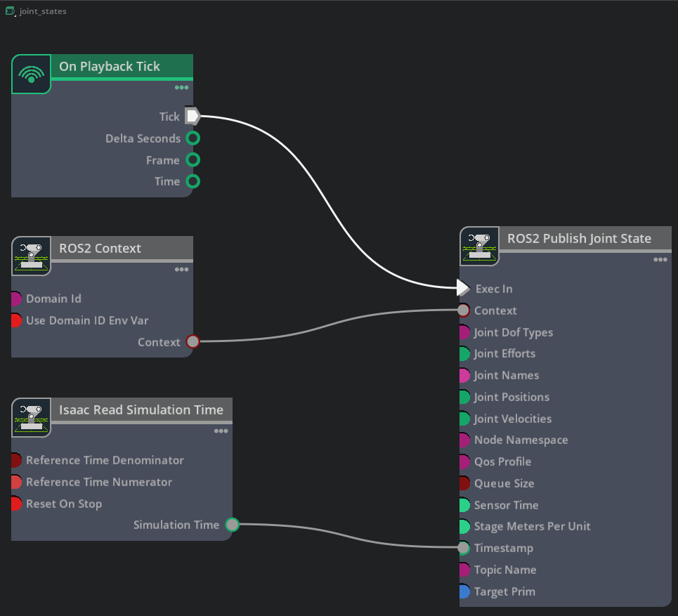
Task: Click the Use Domain ID Env Var label
Action: (x=87, y=320)
